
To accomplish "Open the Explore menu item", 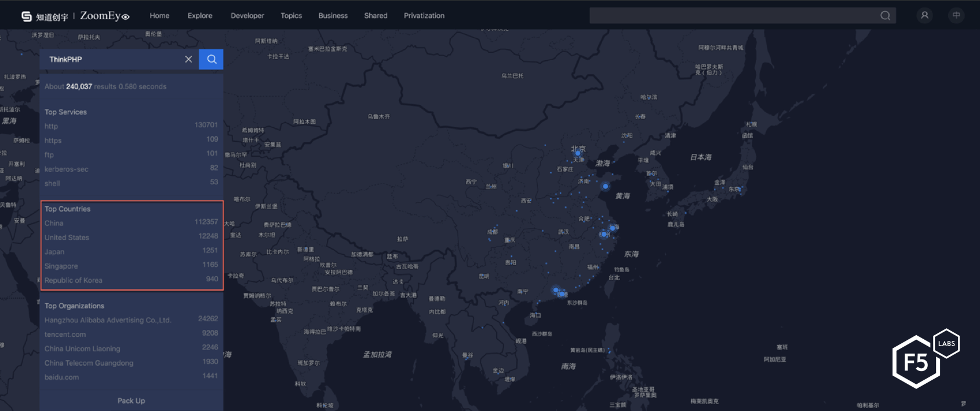I will click(x=200, y=16).
